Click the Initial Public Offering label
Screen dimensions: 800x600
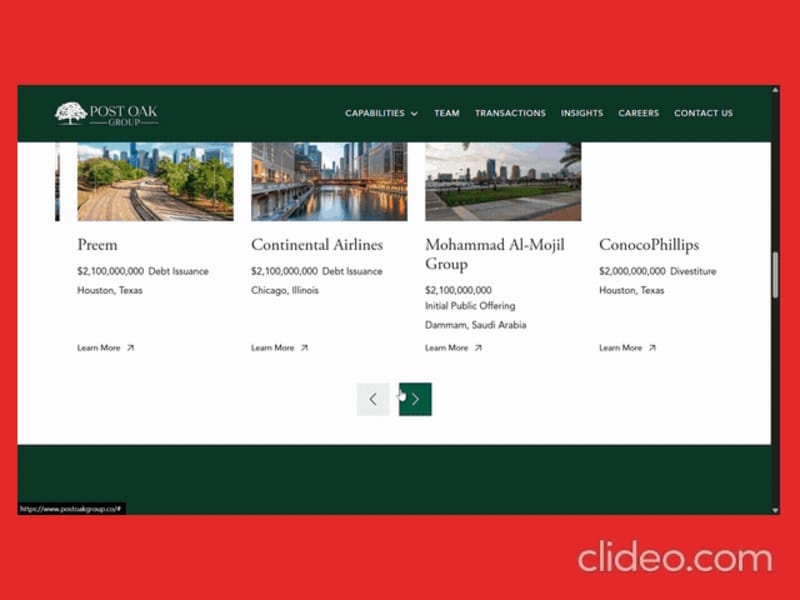[x=470, y=306]
